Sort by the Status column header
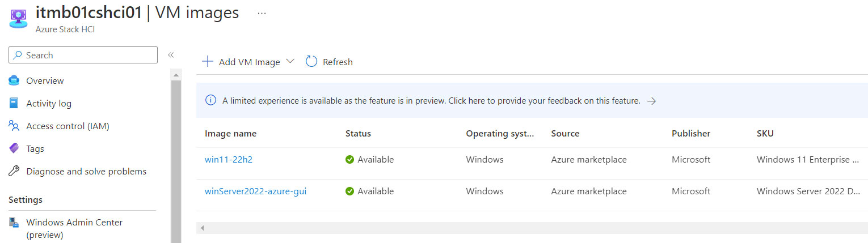This screenshot has width=868, height=243. 358,134
